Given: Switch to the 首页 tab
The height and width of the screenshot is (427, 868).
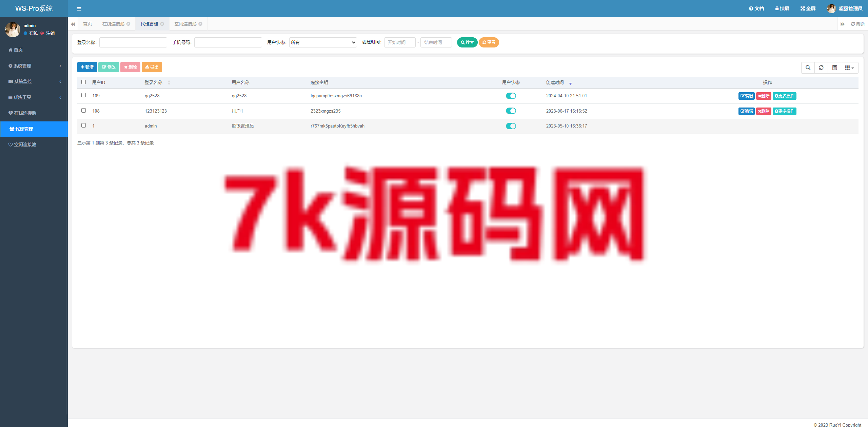Looking at the screenshot, I should [x=87, y=24].
